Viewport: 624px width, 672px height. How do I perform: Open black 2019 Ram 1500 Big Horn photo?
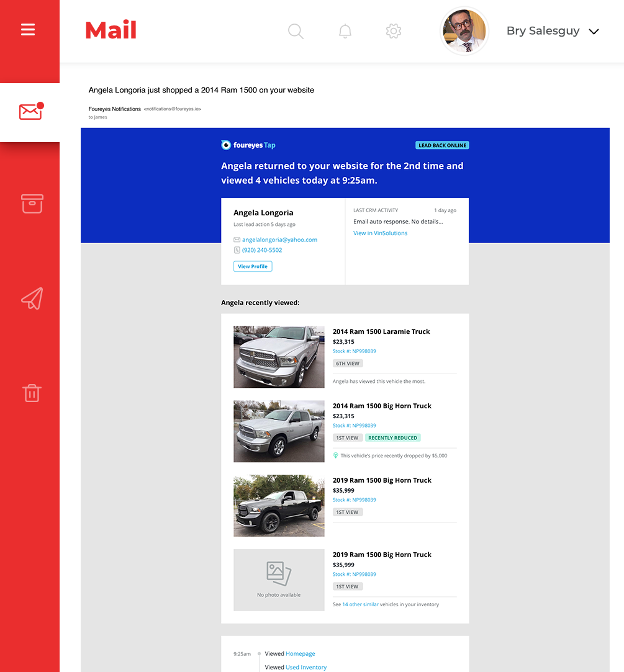(279, 506)
